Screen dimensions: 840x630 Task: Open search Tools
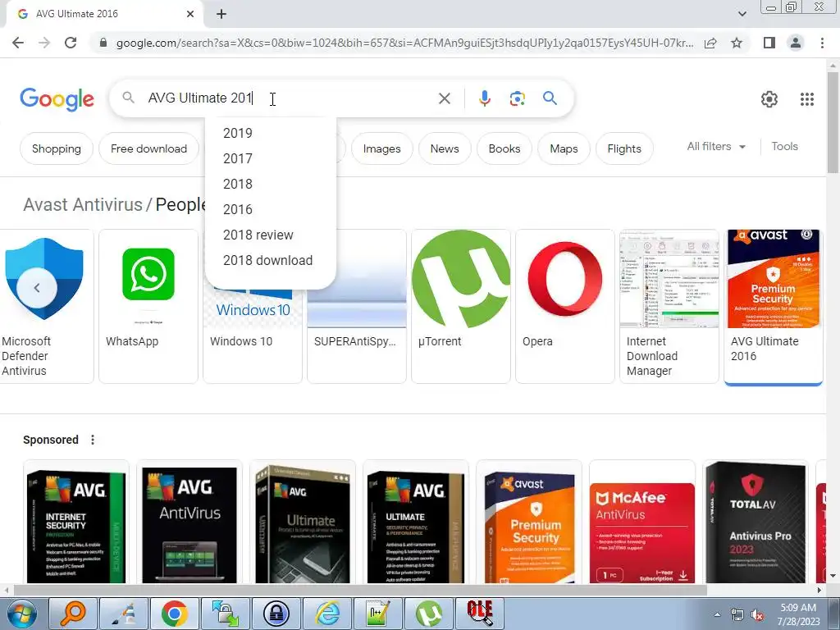point(784,147)
